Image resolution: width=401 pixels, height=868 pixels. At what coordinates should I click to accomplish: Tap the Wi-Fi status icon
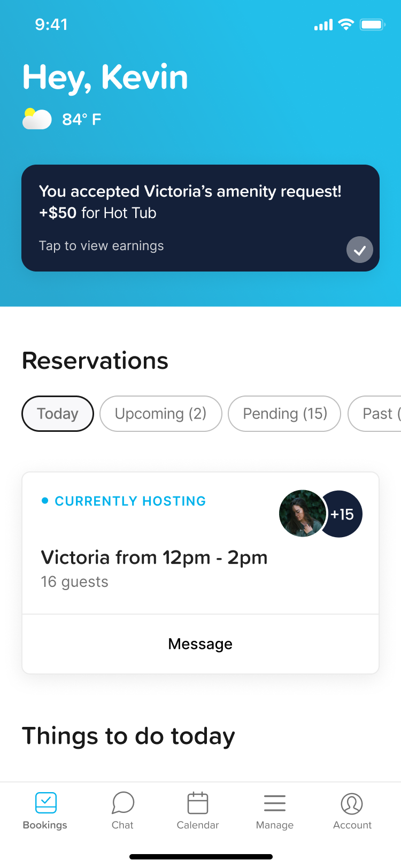tap(346, 25)
